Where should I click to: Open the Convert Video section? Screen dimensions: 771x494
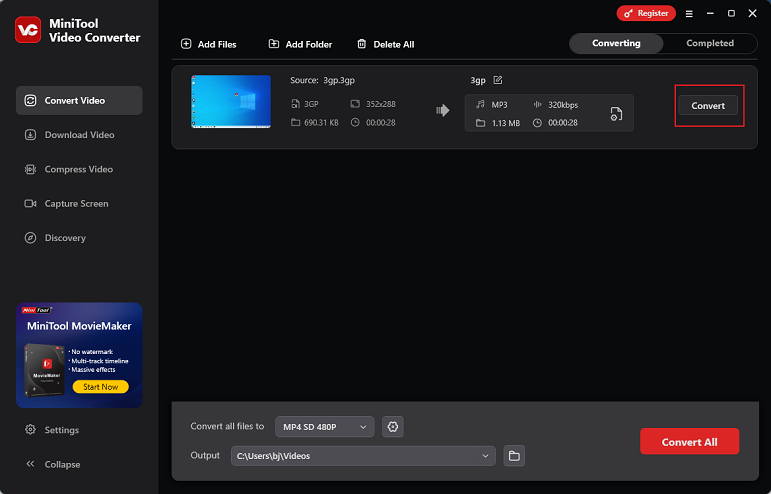tap(79, 100)
